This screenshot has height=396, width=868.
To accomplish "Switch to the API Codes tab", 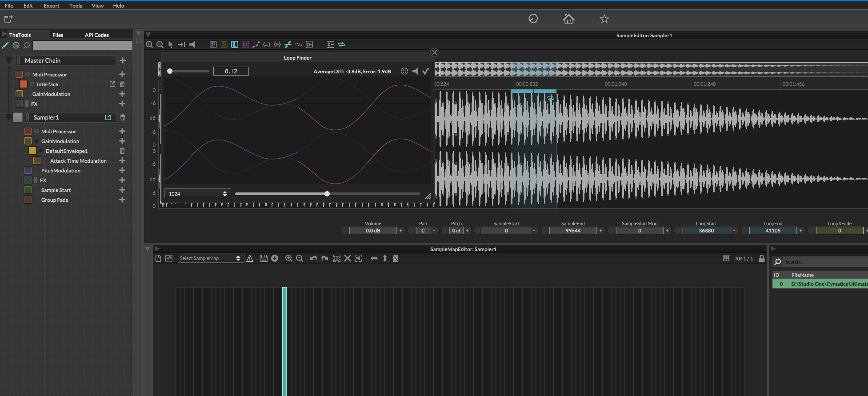I will click(x=96, y=35).
